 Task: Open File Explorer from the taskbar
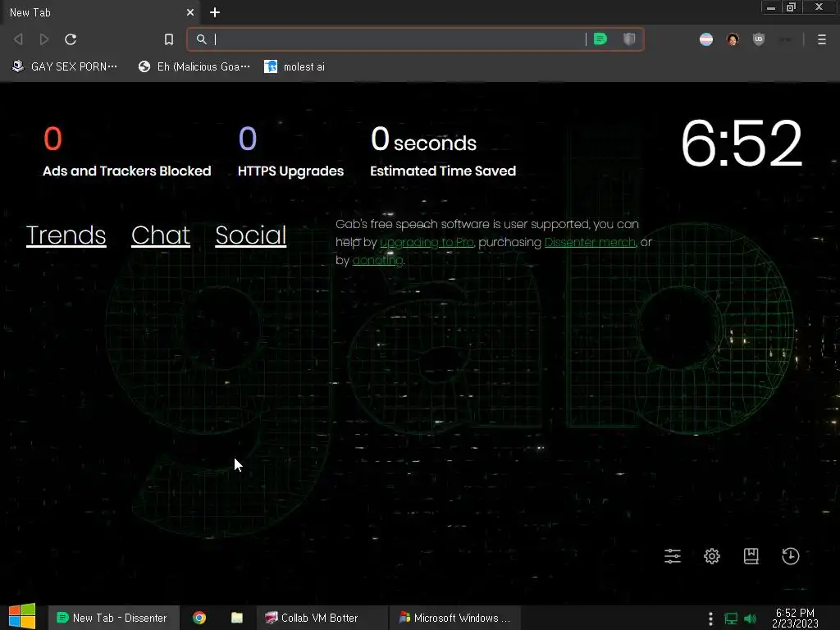point(237,618)
